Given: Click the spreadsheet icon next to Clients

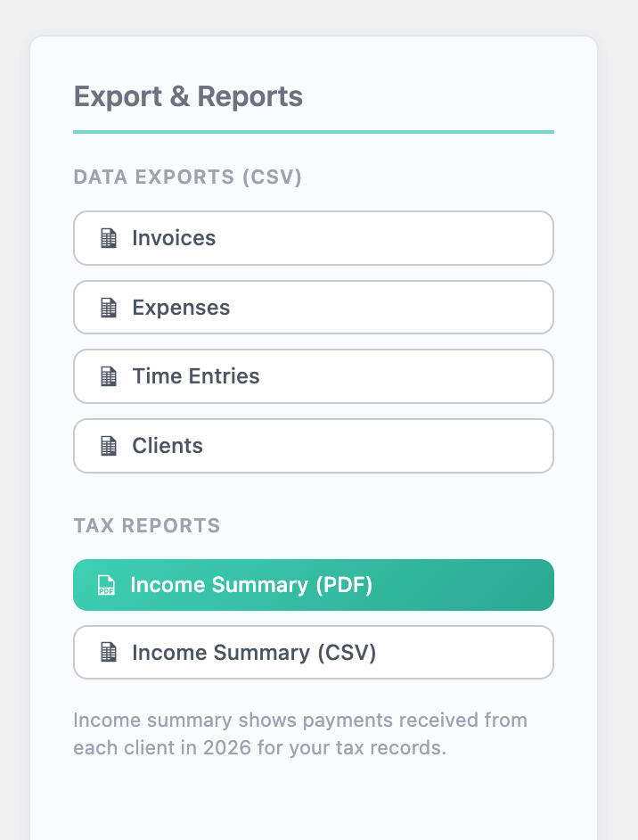Looking at the screenshot, I should coord(109,446).
